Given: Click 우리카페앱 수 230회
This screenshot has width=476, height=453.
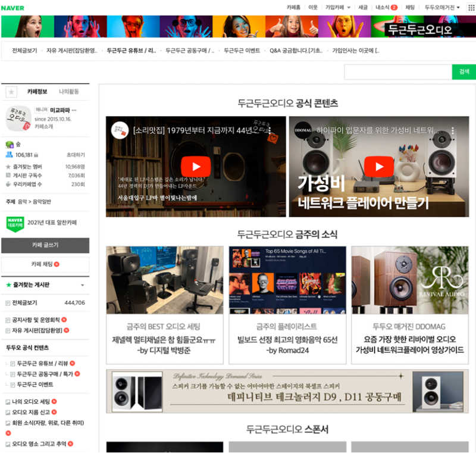Looking at the screenshot, I should 78,185.
